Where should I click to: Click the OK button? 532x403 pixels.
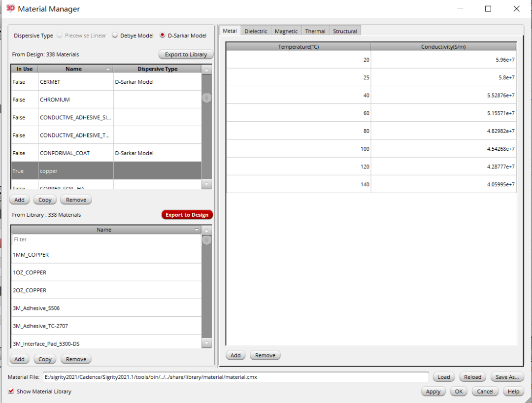[x=459, y=392]
